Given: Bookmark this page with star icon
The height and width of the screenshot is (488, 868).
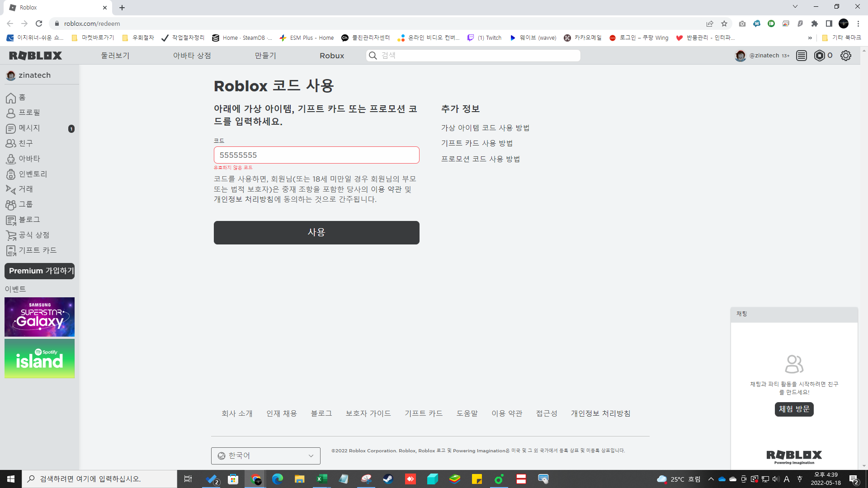Looking at the screenshot, I should point(724,23).
